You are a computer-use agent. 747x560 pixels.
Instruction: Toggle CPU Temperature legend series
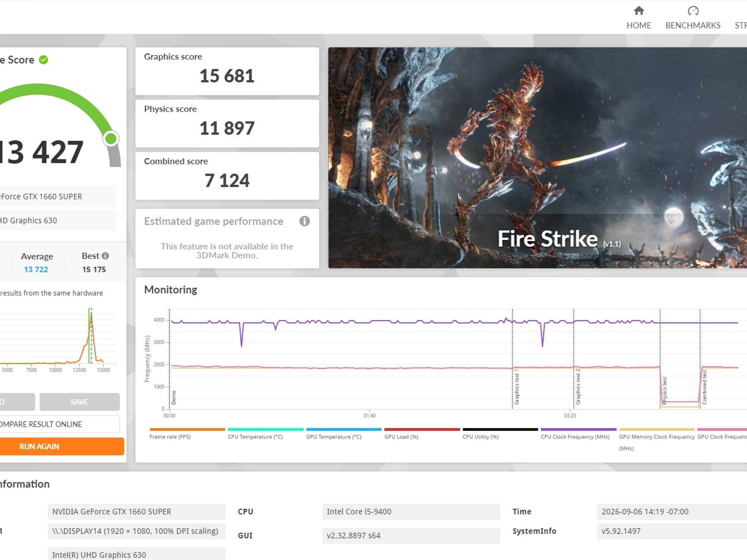[x=266, y=434]
